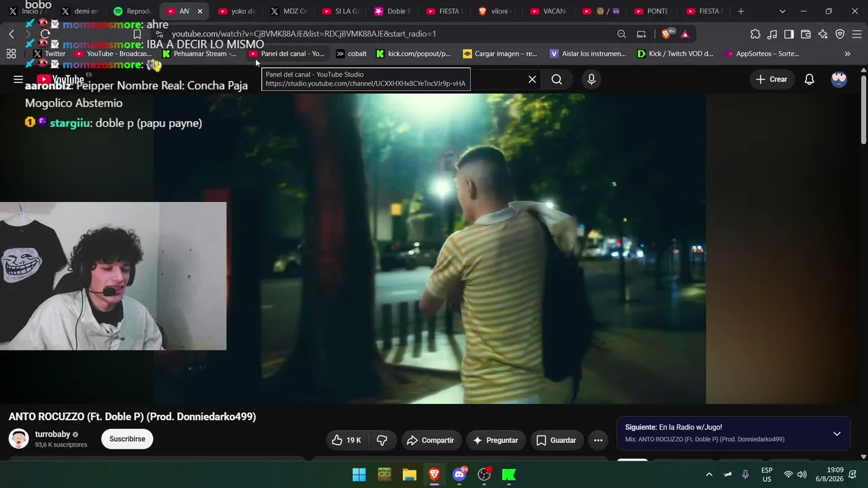Open File Explorer from the taskbar

point(409,474)
